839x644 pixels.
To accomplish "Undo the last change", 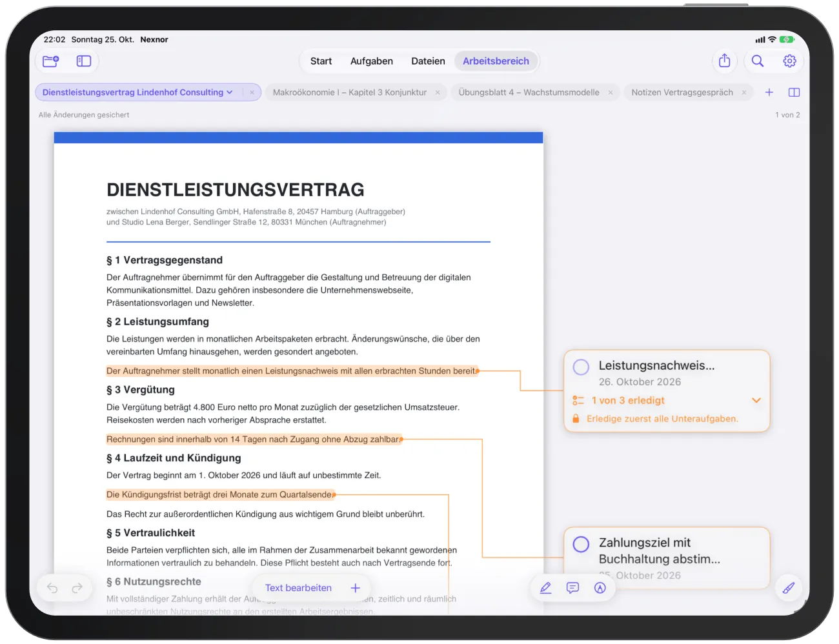I will tap(52, 588).
